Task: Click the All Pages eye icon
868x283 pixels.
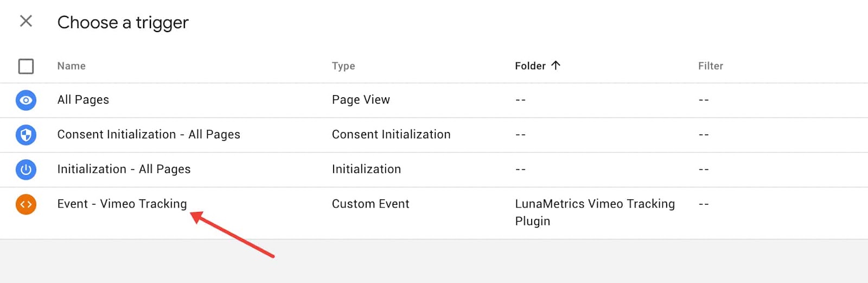Action: pos(26,100)
